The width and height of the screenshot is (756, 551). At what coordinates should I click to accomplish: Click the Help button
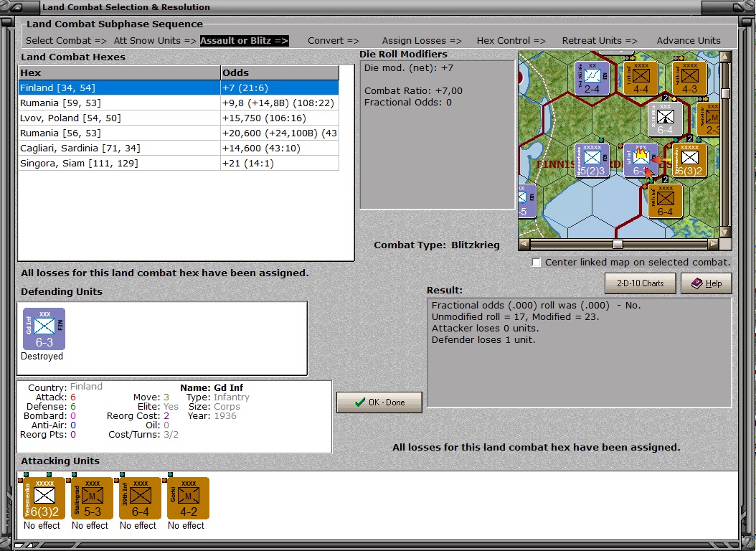(x=706, y=283)
